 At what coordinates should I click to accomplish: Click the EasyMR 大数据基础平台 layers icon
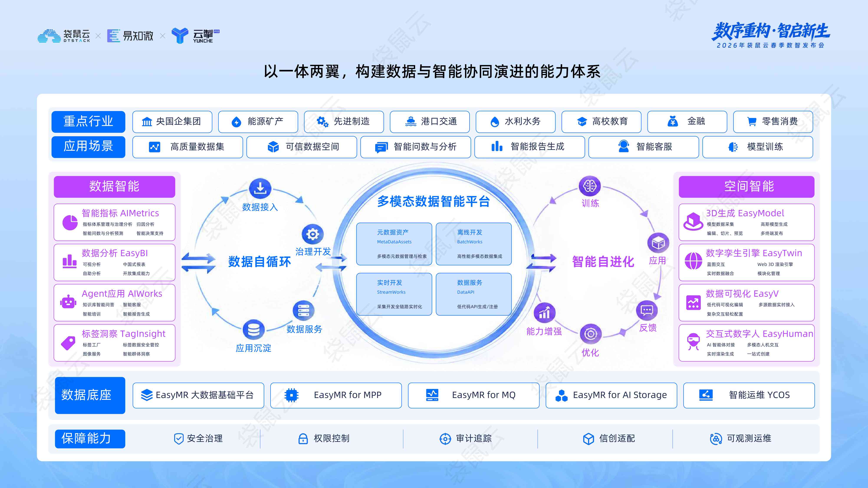tap(146, 395)
